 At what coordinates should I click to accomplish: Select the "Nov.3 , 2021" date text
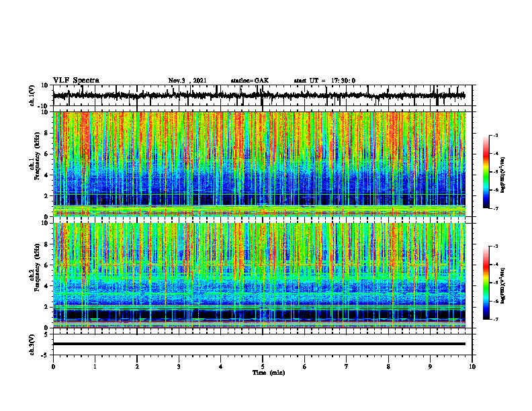[x=187, y=81]
